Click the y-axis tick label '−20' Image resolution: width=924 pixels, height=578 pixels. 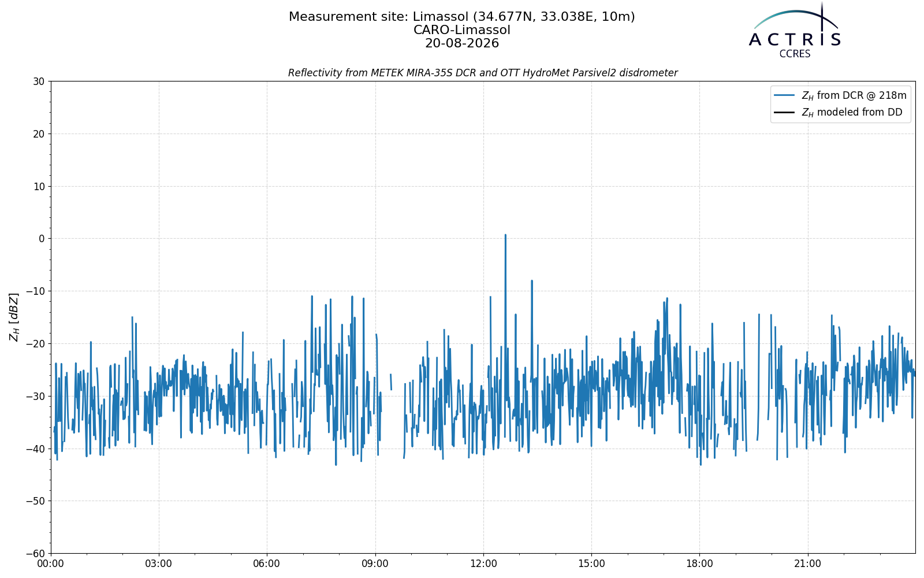[x=35, y=344]
